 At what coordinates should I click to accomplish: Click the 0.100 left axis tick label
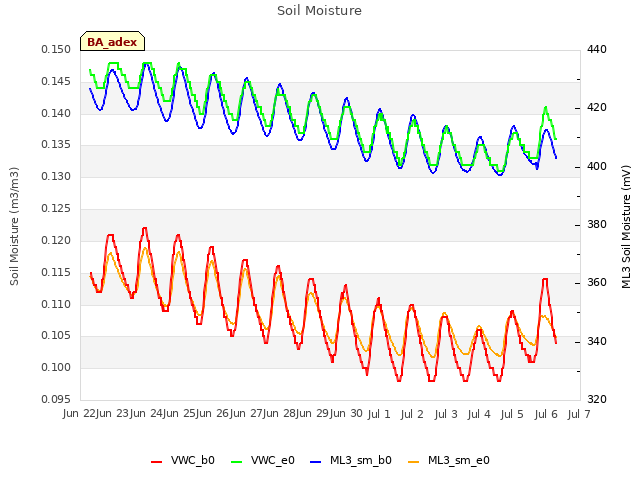(x=56, y=367)
